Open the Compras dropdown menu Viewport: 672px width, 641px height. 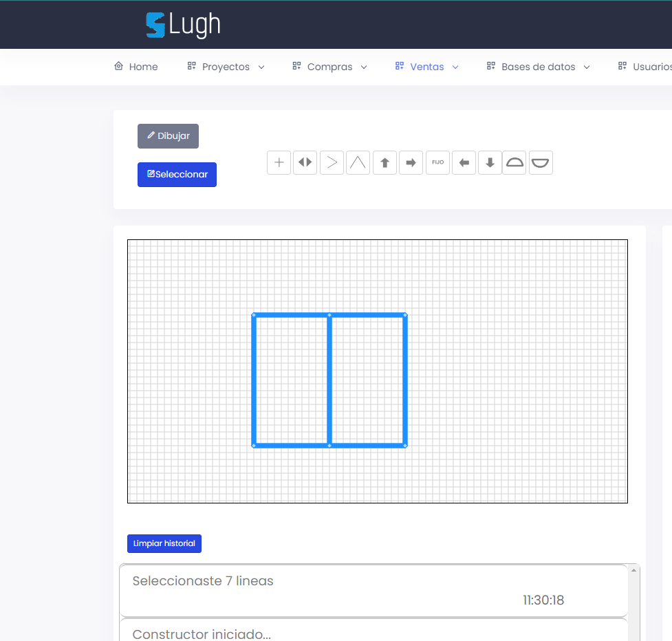click(329, 67)
